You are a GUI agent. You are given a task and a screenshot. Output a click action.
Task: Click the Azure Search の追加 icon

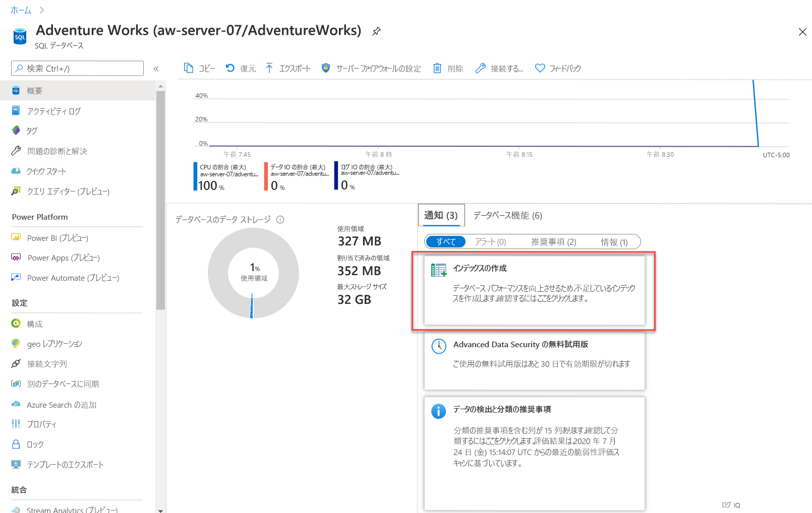point(16,404)
